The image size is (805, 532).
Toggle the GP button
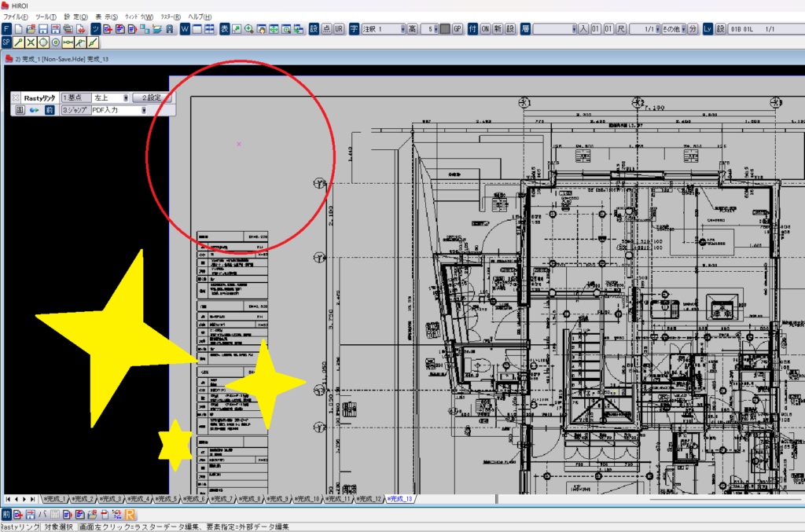(458, 29)
